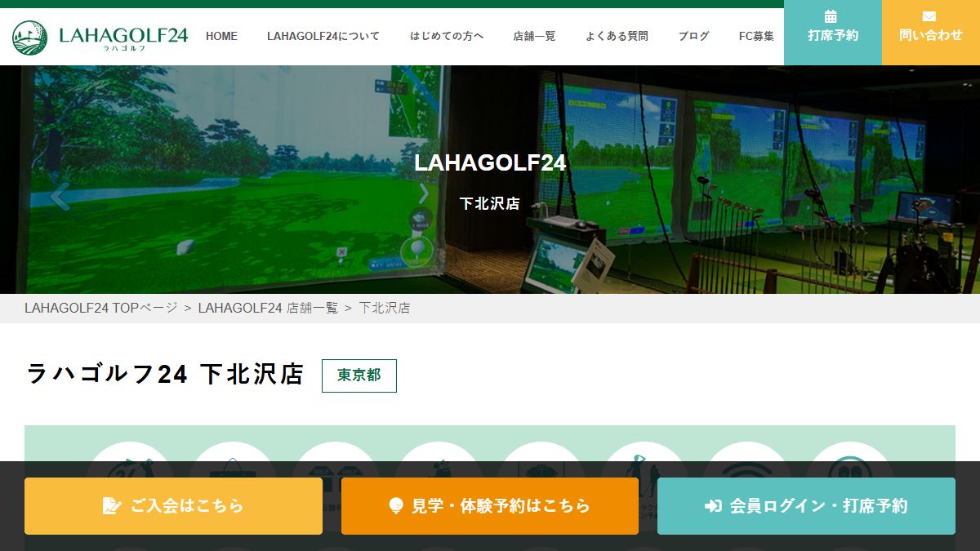Click the ラハゴルフ24 下北沢店 heading
The width and height of the screenshot is (980, 551).
[x=165, y=375]
